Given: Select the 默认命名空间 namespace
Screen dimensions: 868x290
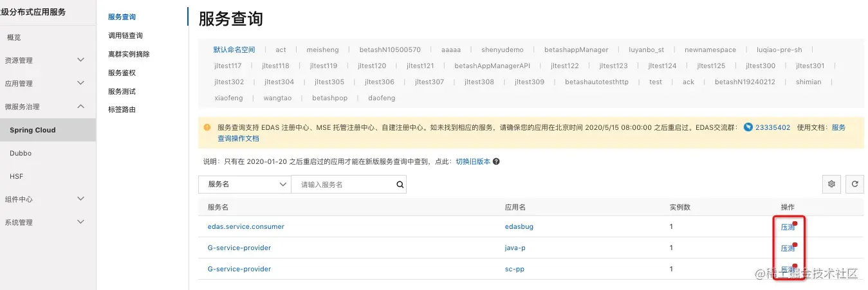Looking at the screenshot, I should [234, 50].
